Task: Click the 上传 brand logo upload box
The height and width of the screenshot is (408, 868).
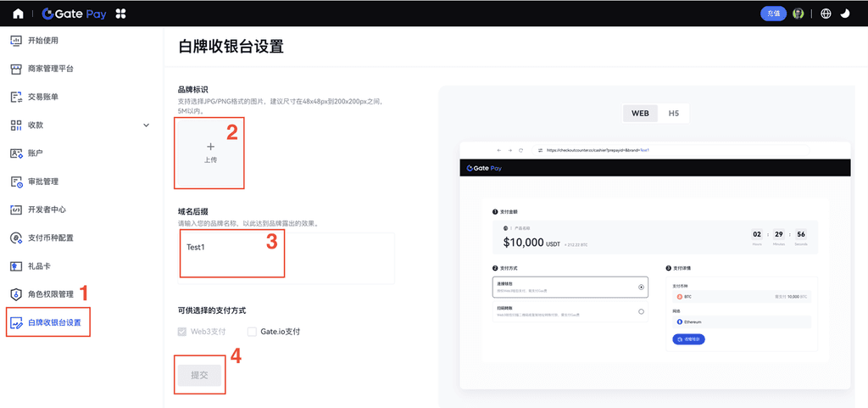Action: [210, 153]
